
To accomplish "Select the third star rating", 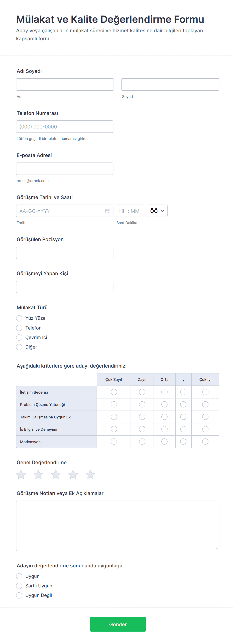I will pyautogui.click(x=56, y=474).
